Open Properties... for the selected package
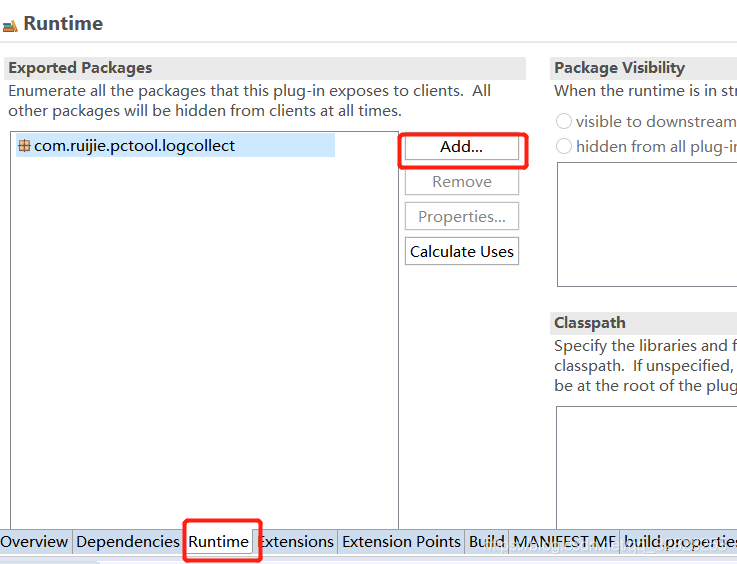The width and height of the screenshot is (737, 564). tap(462, 217)
